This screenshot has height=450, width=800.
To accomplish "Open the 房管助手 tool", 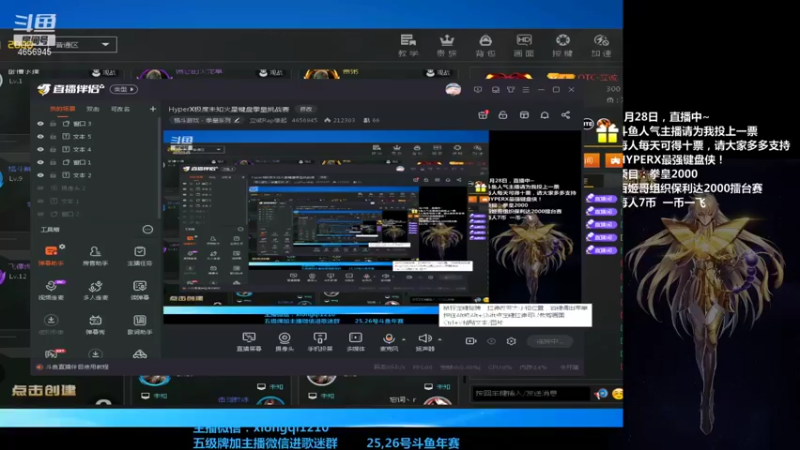I will (x=95, y=255).
